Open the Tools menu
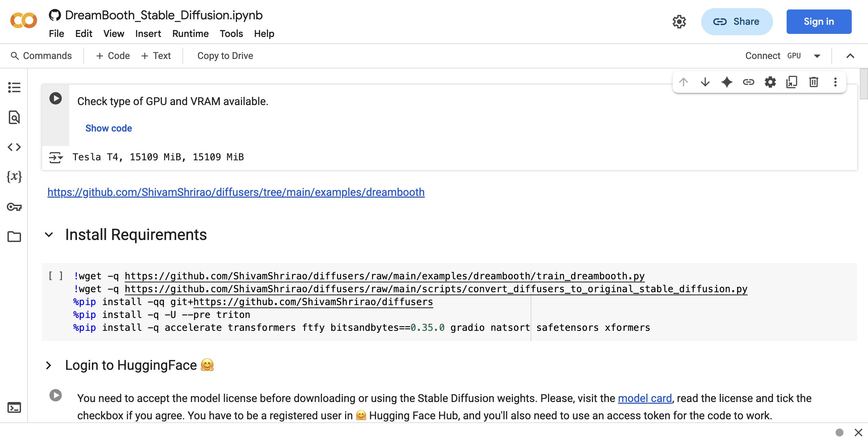868x442 pixels. click(231, 34)
